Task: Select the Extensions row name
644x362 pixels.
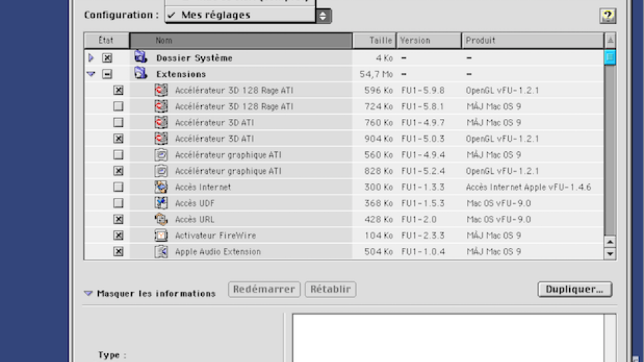Action: click(181, 74)
